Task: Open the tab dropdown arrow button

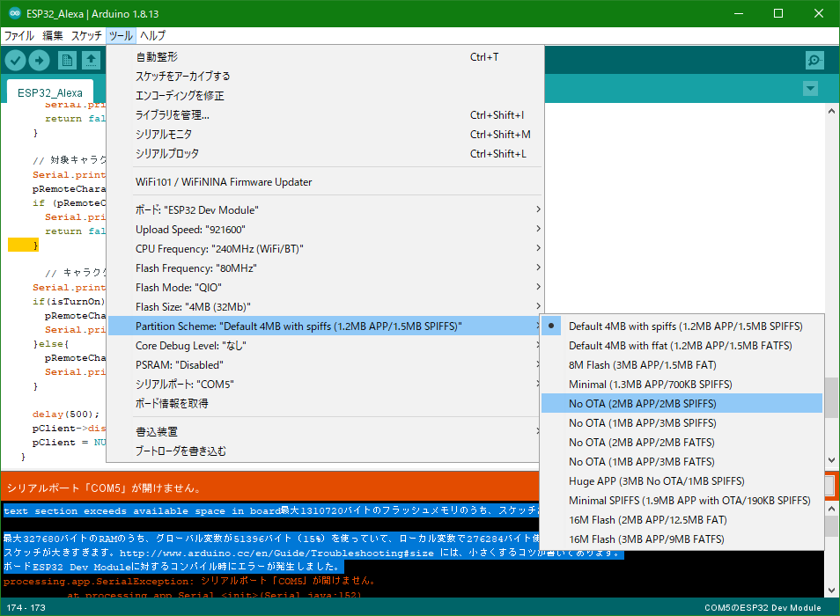Action: (x=811, y=88)
